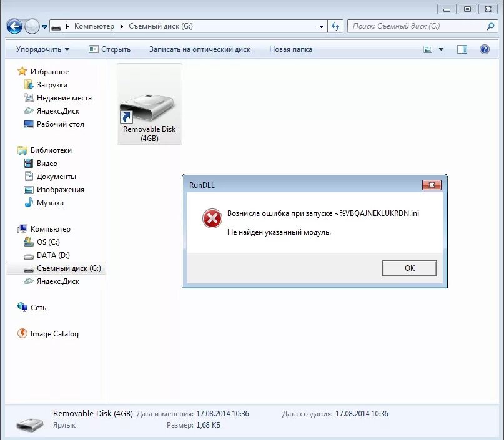Open the view options dropdown arrow
504x440 pixels.
point(442,49)
